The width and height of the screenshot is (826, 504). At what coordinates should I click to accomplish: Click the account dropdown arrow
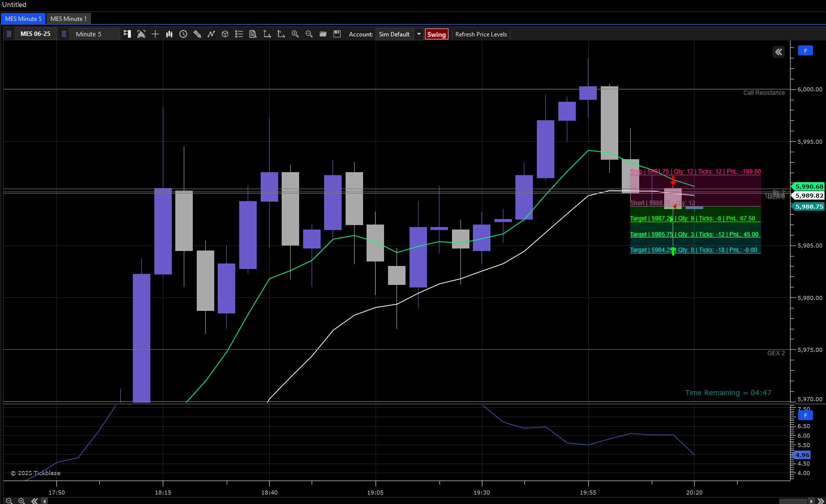click(418, 34)
